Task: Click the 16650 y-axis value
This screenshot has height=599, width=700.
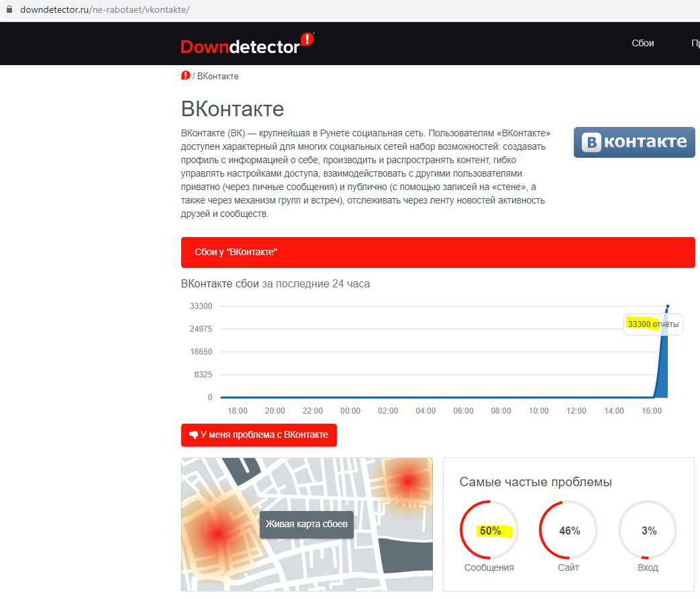Action: pyautogui.click(x=201, y=351)
